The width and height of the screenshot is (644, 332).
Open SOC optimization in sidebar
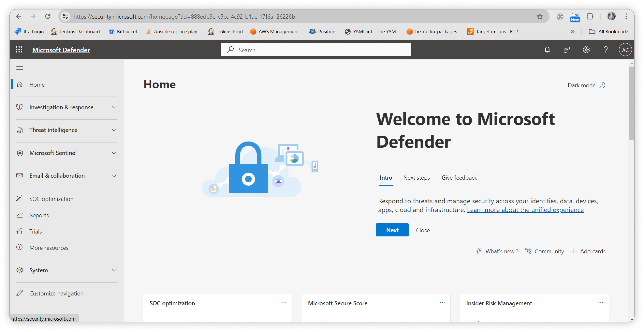tap(51, 199)
